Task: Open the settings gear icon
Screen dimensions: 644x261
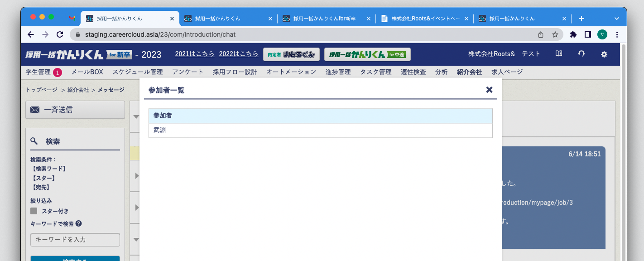Action: coord(604,54)
